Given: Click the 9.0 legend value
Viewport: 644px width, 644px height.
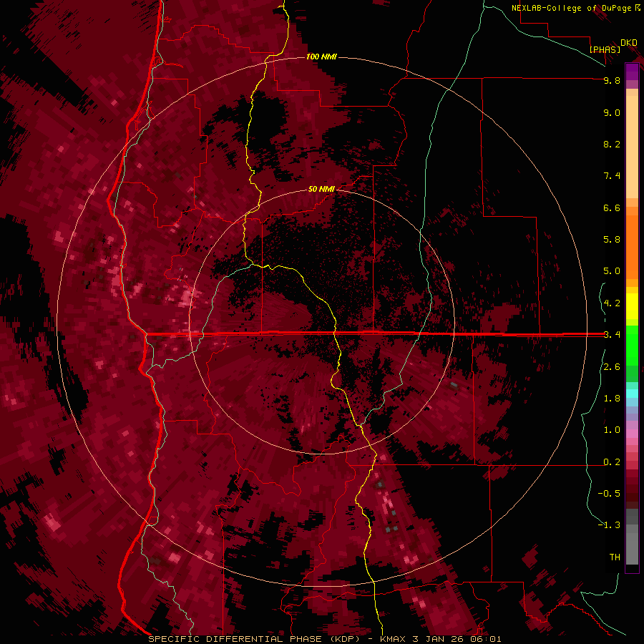Looking at the screenshot, I should [x=612, y=112].
